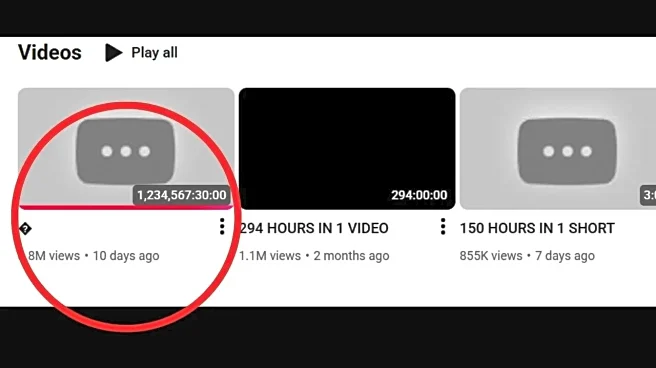Click the title 294 HOURS IN 1 VIDEO

(314, 228)
